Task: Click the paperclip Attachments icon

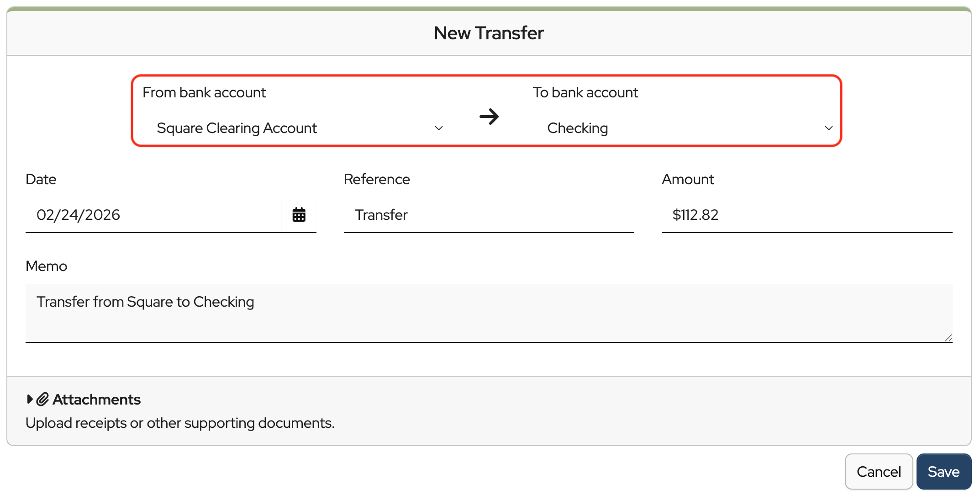Action: (42, 399)
